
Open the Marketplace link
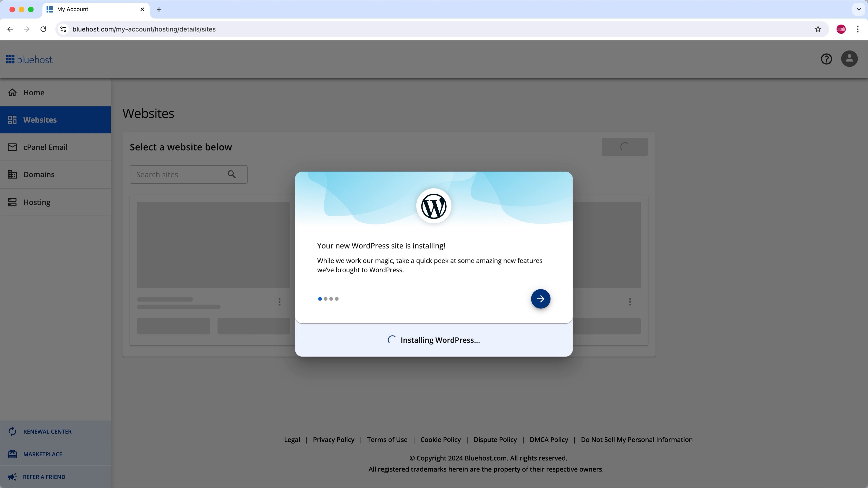click(55, 454)
